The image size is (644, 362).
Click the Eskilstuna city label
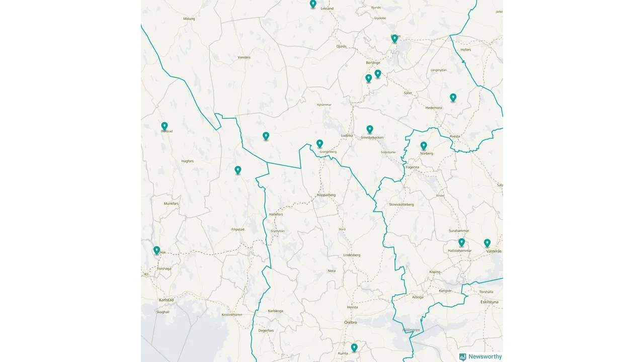[x=489, y=302]
